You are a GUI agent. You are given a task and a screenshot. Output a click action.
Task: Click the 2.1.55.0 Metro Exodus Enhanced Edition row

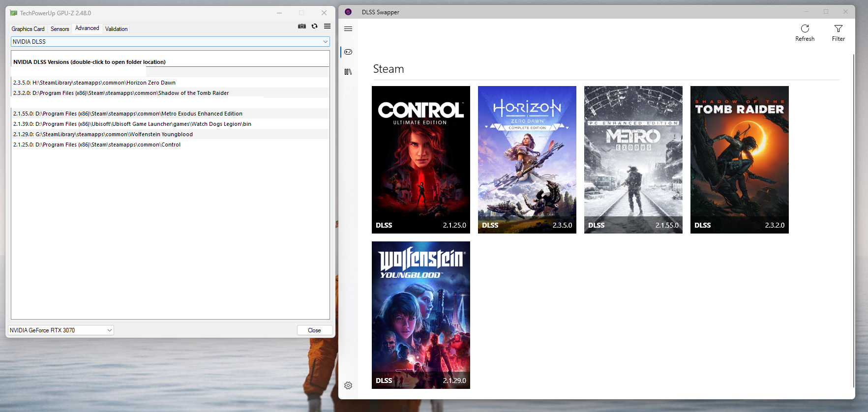(170, 114)
